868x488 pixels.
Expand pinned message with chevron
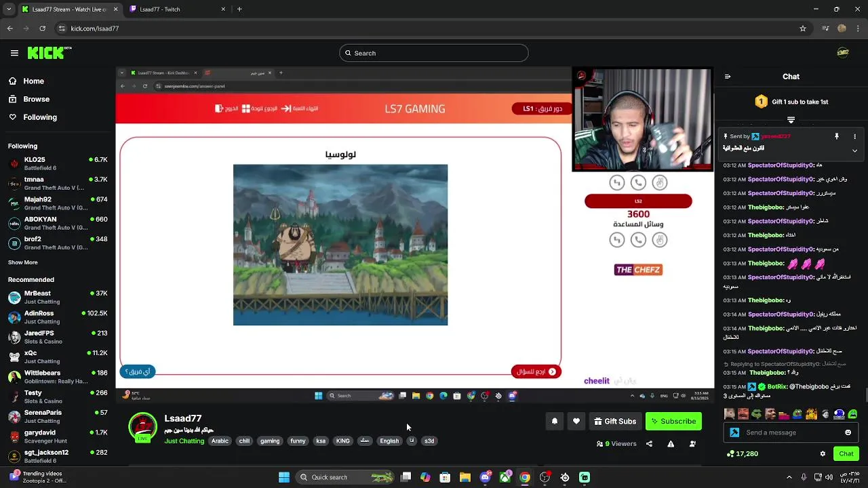854,150
